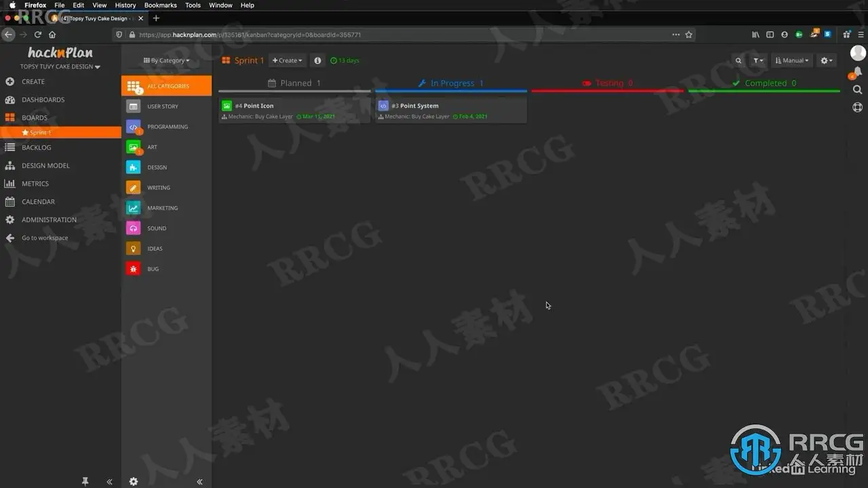Open the Create dropdown button

(288, 60)
